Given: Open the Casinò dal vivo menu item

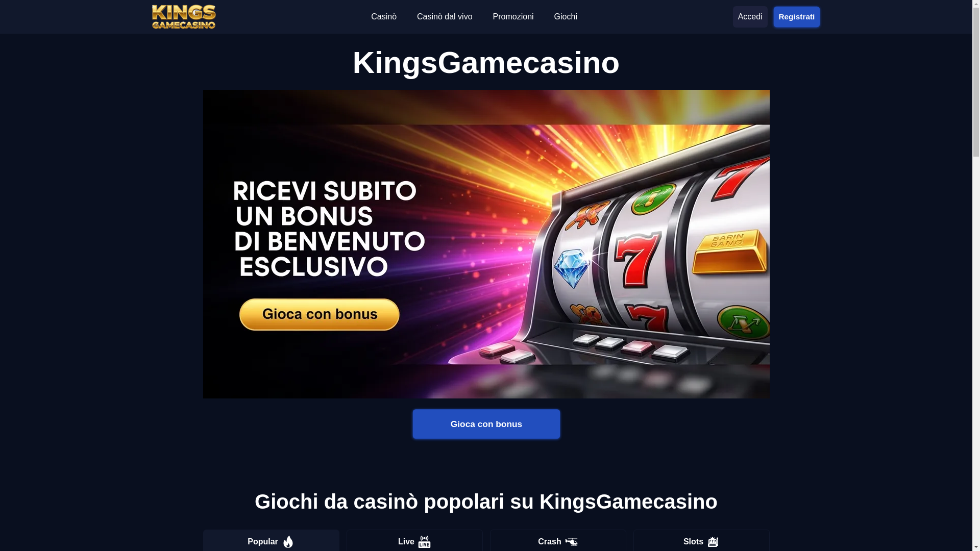Looking at the screenshot, I should point(445,17).
